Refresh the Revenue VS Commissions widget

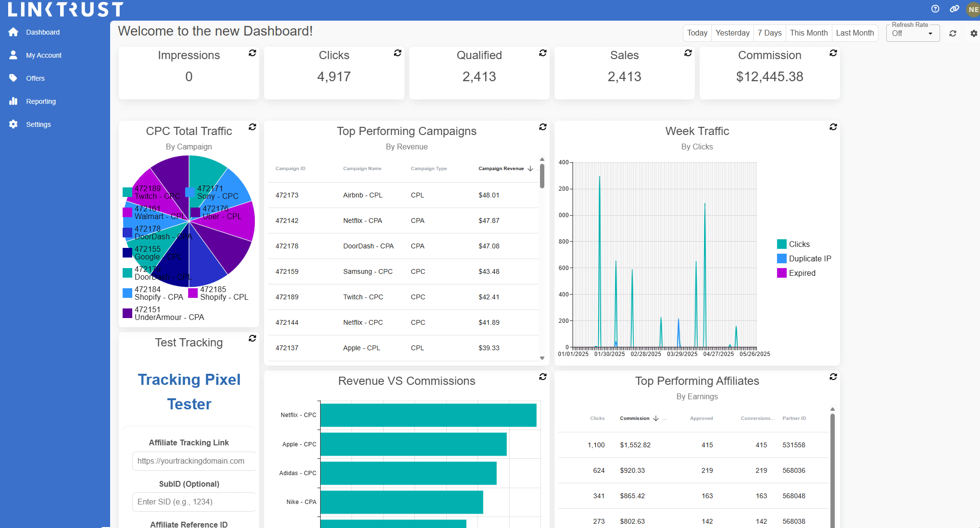pyautogui.click(x=543, y=377)
